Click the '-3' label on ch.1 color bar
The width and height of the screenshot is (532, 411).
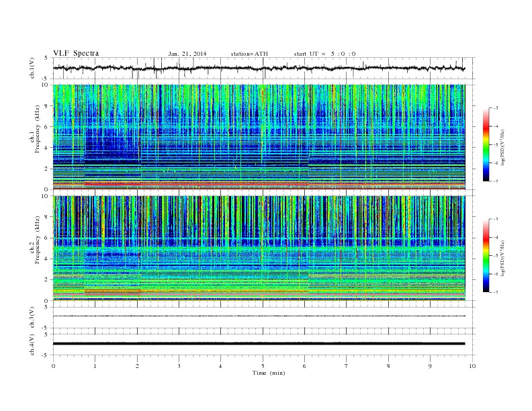point(495,108)
